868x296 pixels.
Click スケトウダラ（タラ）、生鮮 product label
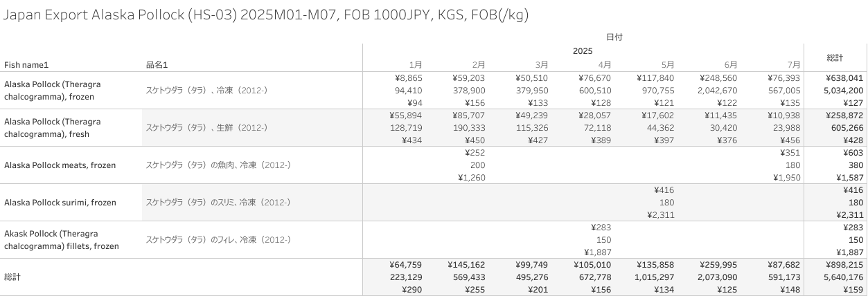(x=206, y=128)
